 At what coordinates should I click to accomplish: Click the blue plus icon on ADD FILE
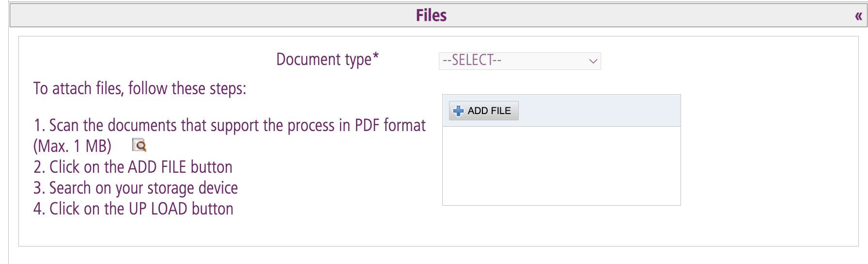[x=458, y=111]
